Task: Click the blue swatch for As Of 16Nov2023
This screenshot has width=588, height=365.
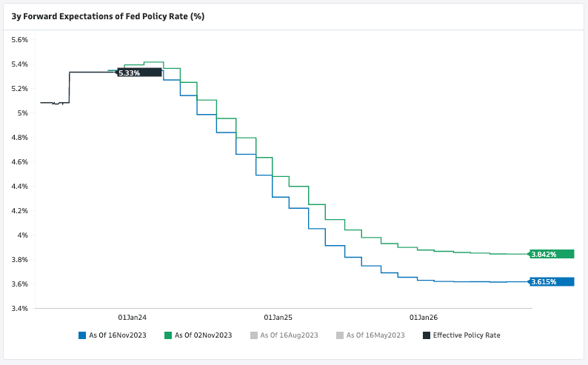Action: point(82,335)
